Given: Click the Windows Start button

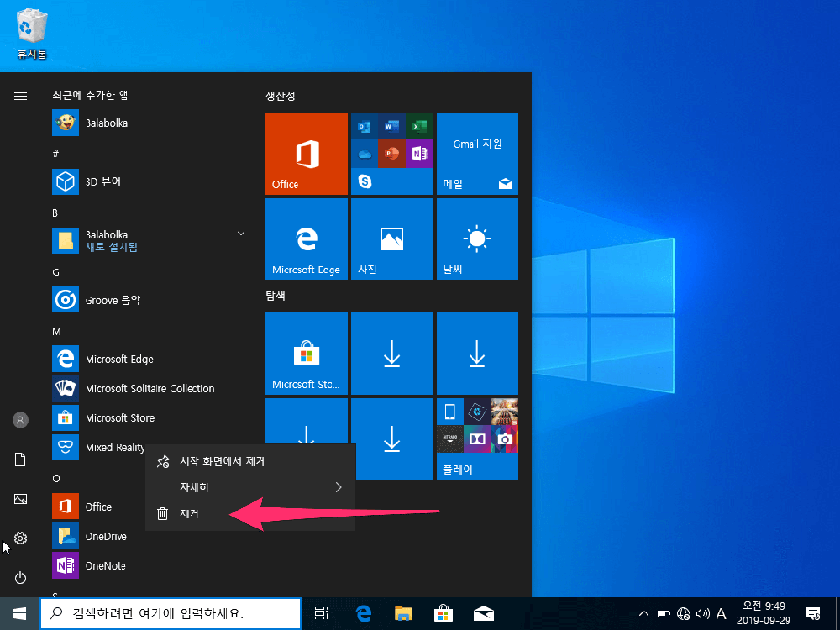Looking at the screenshot, I should coord(20,613).
